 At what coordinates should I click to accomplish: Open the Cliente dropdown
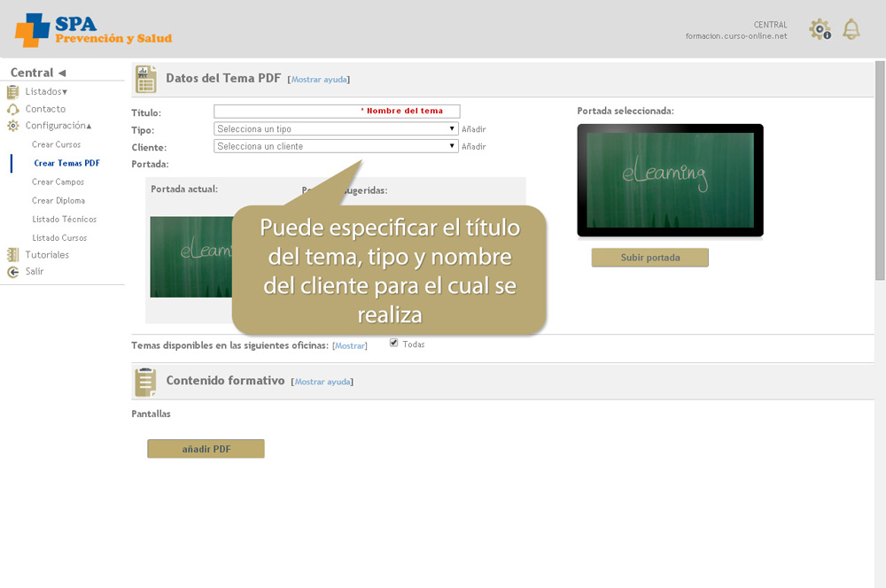[x=336, y=146]
